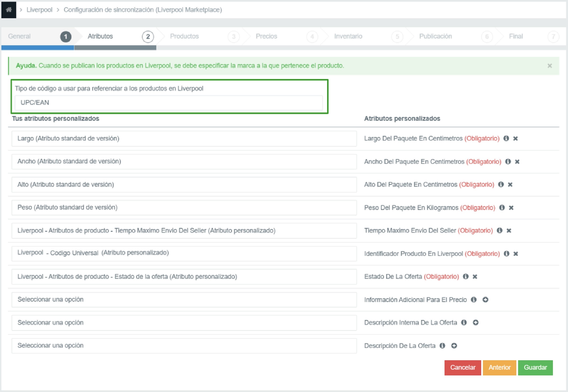Image resolution: width=568 pixels, height=392 pixels.
Task: Add the Información Adicional Para El Precio attribute
Action: point(485,300)
